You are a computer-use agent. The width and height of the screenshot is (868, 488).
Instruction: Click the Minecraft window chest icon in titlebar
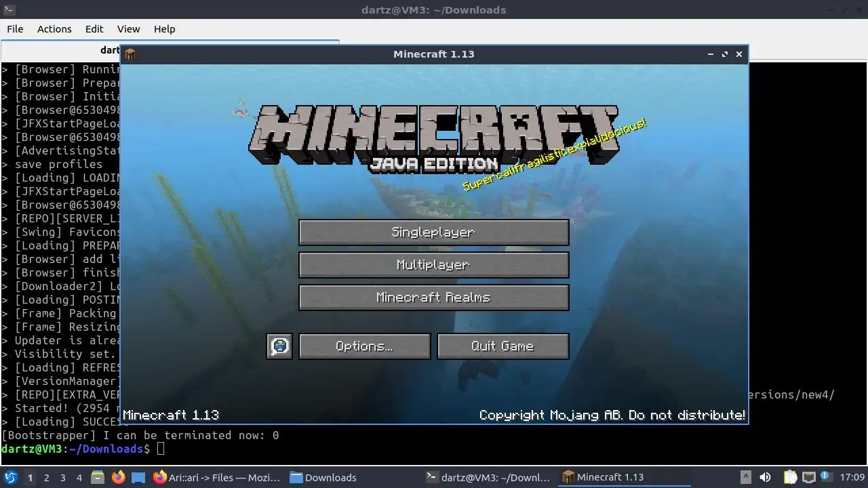130,54
